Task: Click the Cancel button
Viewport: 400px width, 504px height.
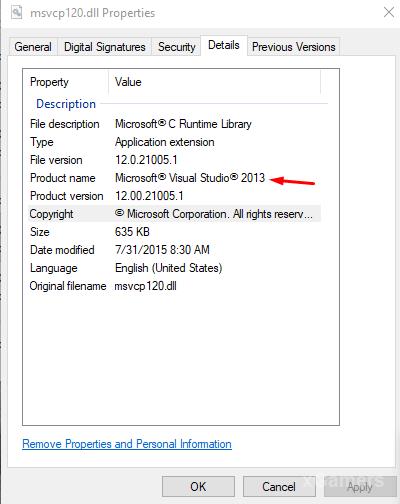Action: click(279, 487)
